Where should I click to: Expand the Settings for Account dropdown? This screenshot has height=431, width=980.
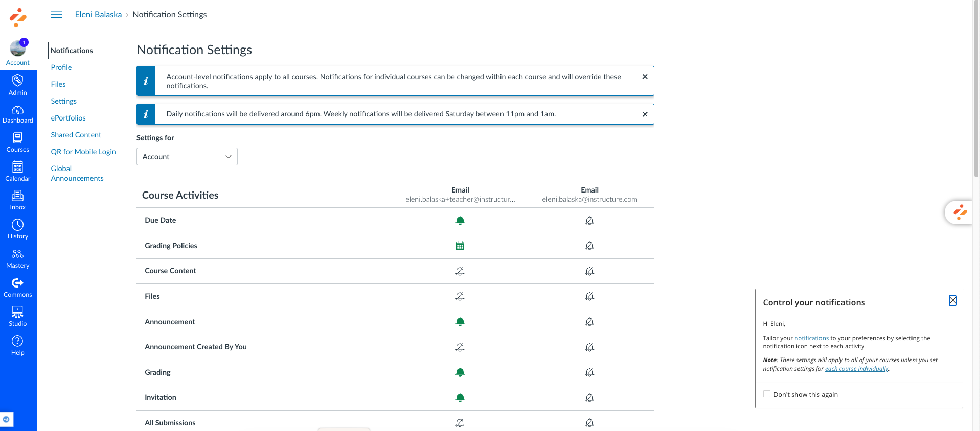tap(187, 157)
